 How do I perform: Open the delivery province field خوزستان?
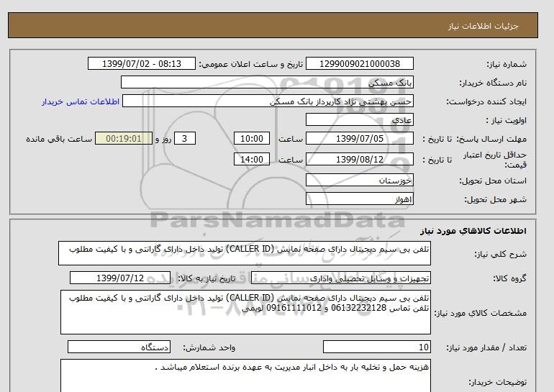click(x=360, y=181)
